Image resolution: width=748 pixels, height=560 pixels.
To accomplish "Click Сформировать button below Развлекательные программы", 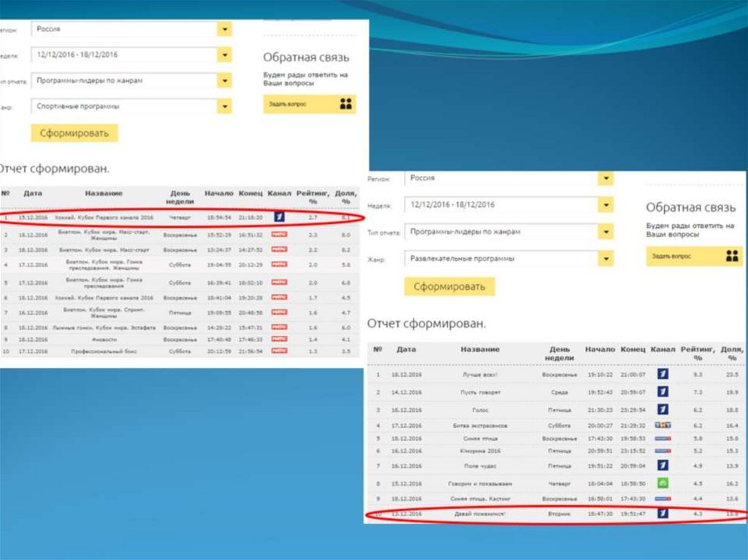I will pos(449,286).
